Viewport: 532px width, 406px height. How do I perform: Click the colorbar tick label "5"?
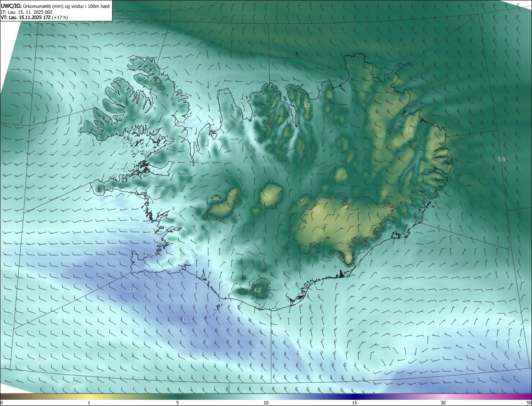(x=177, y=403)
